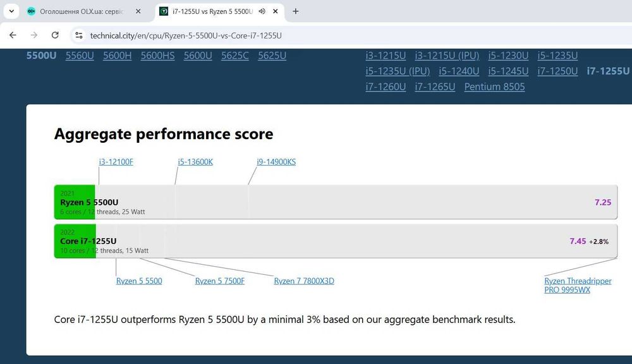Image resolution: width=632 pixels, height=364 pixels.
Task: Open the i7-1250U link
Action: 557,71
